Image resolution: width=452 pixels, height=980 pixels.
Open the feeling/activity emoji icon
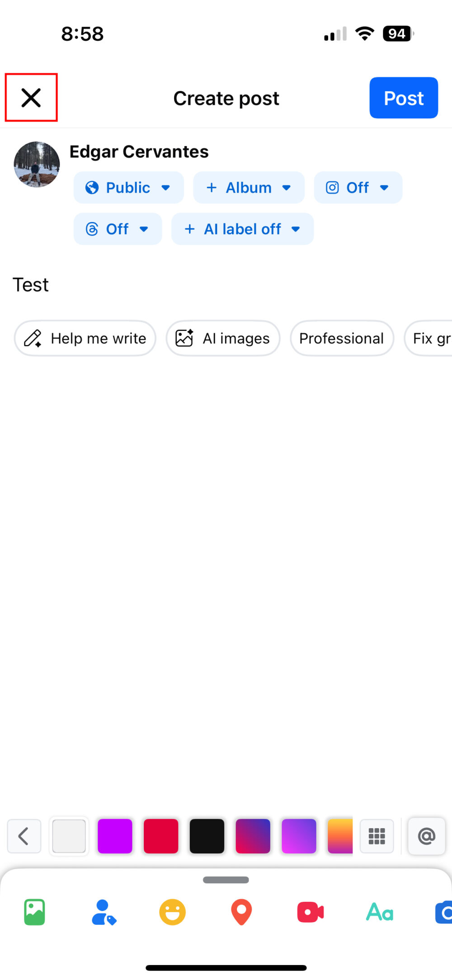coord(172,912)
